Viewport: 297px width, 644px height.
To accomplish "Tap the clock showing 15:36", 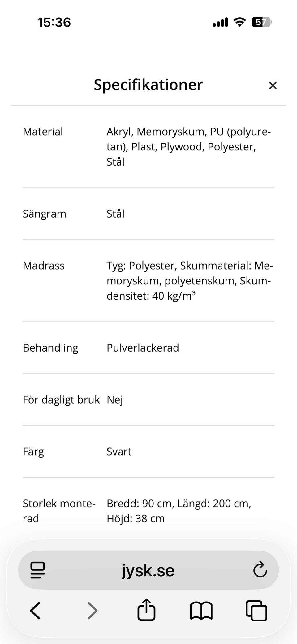I will pos(54,22).
